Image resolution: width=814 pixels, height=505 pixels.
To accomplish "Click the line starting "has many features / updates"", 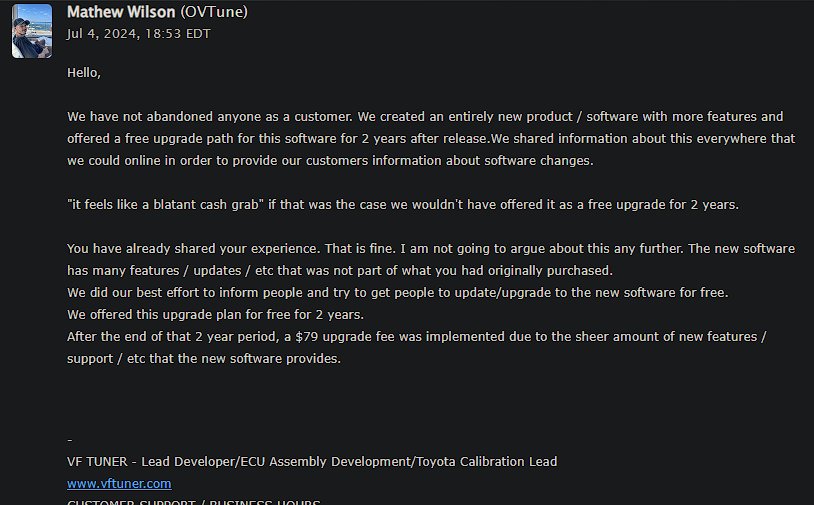I will tap(340, 270).
